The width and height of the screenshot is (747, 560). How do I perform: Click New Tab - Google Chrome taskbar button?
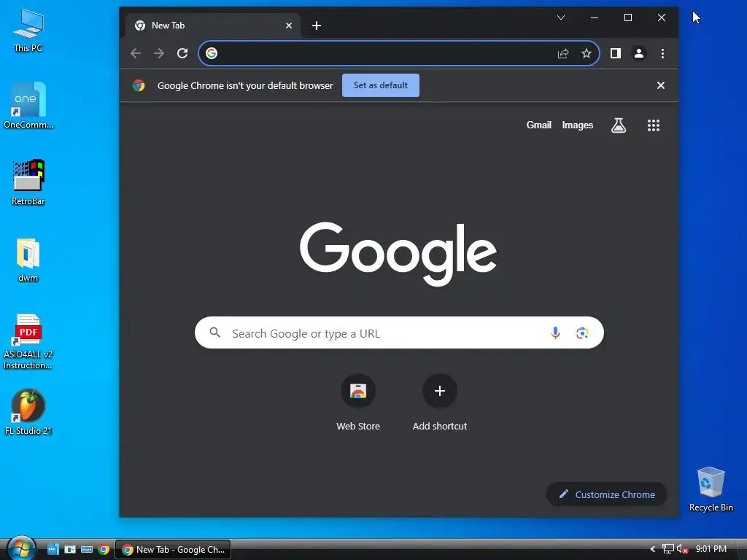pyautogui.click(x=174, y=550)
